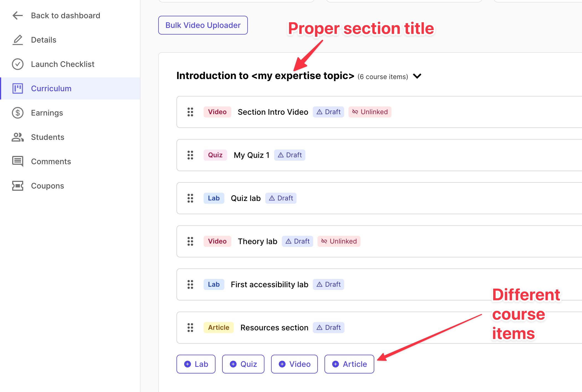Viewport: 582px width, 392px height.
Task: Select the First accessibility lab item
Action: 269,284
